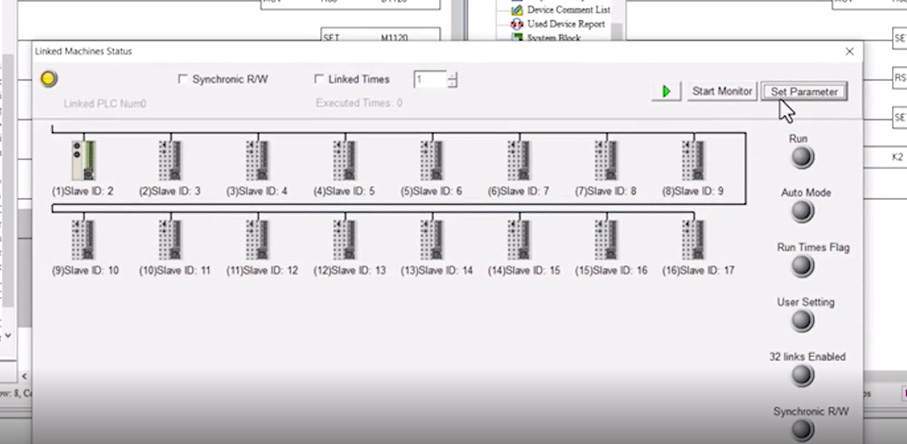Click the Executed Times: 0 text

[x=359, y=103]
